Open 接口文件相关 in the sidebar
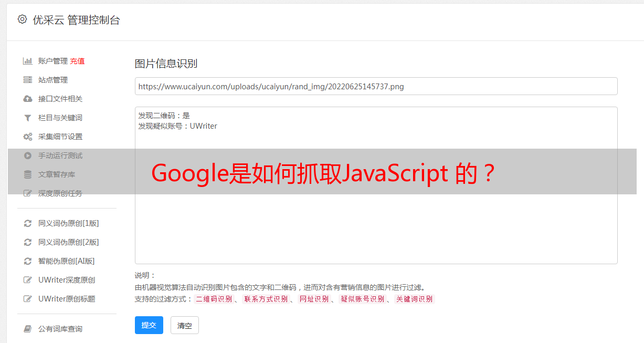Screen dimensions: 644x343 [x=60, y=99]
